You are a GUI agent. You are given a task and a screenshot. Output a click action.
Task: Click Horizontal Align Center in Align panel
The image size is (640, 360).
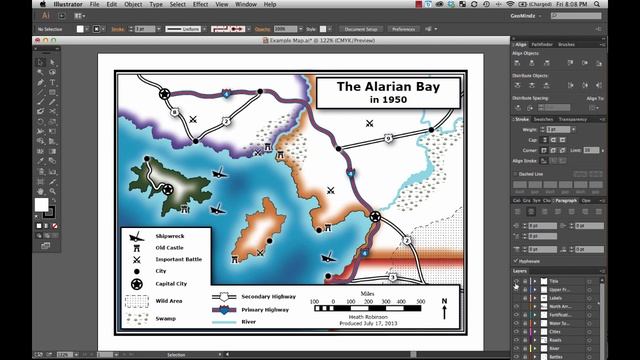(532, 63)
